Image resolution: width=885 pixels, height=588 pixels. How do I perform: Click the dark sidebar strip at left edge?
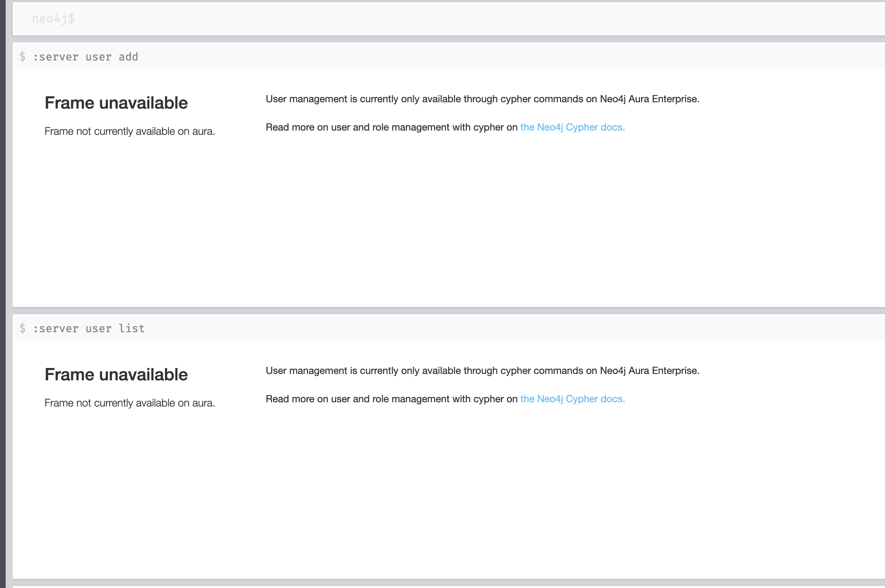pyautogui.click(x=2, y=294)
